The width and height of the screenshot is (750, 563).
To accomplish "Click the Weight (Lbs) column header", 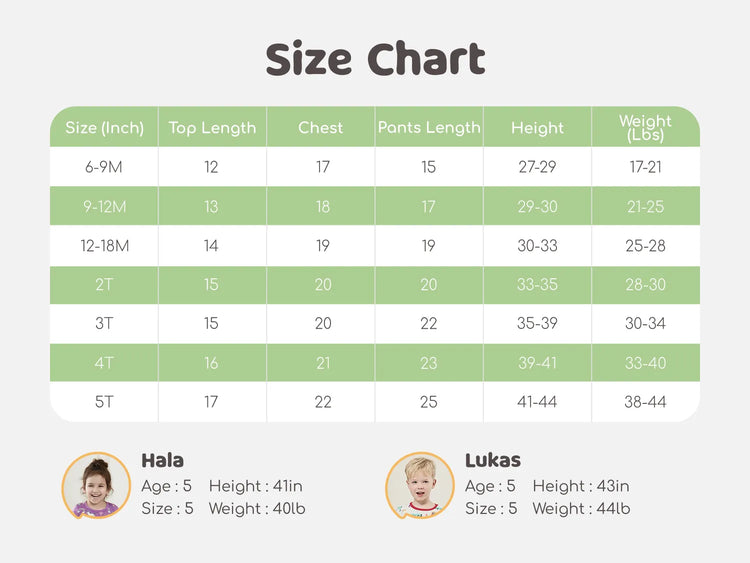I will pyautogui.click(x=645, y=128).
